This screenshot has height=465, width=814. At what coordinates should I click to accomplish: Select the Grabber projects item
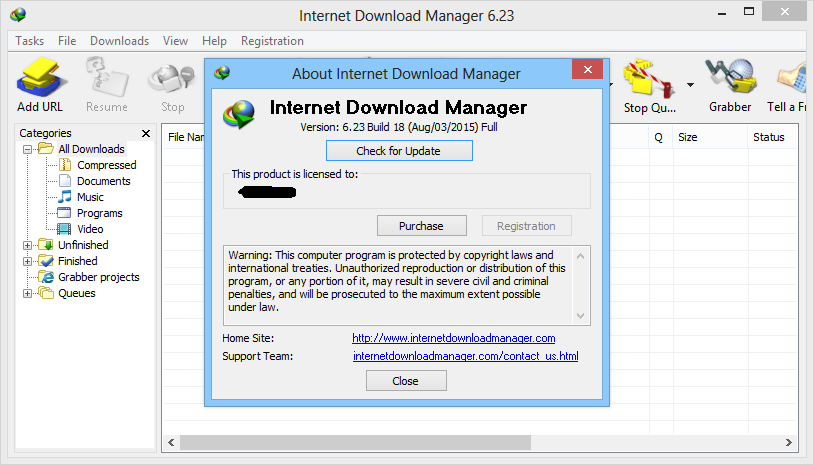[x=98, y=277]
